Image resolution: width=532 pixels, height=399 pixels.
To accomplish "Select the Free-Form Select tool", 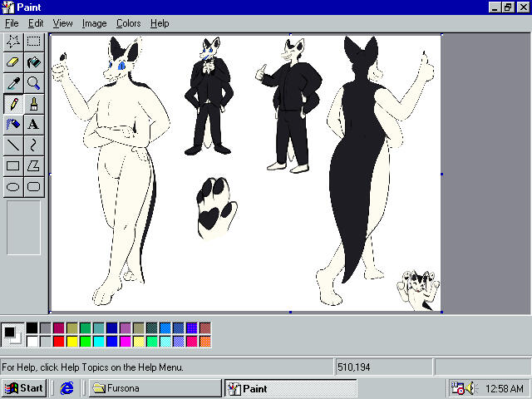I will point(13,42).
